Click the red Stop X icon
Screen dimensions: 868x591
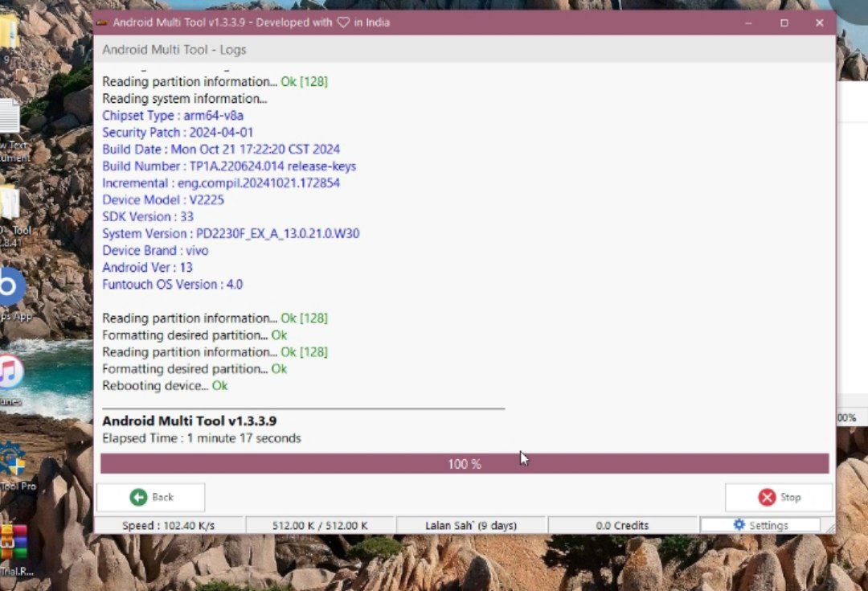[767, 498]
